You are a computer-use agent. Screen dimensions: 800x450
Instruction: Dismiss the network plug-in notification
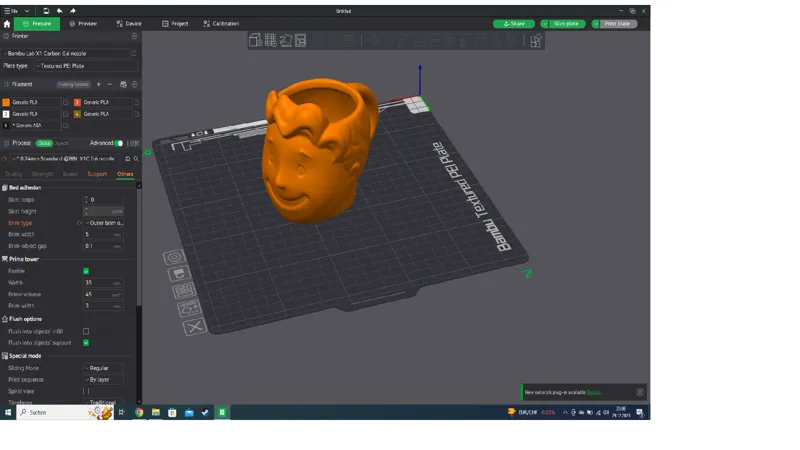coord(640,392)
